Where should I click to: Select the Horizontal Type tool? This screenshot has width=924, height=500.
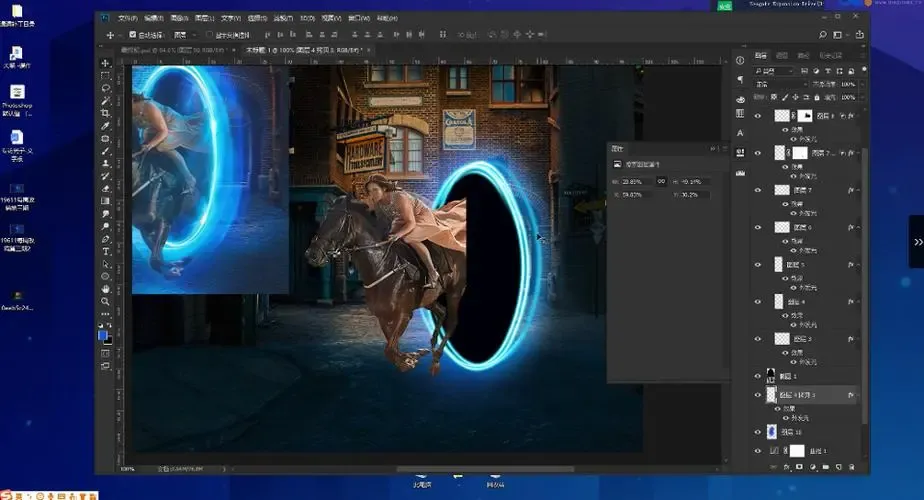(106, 251)
